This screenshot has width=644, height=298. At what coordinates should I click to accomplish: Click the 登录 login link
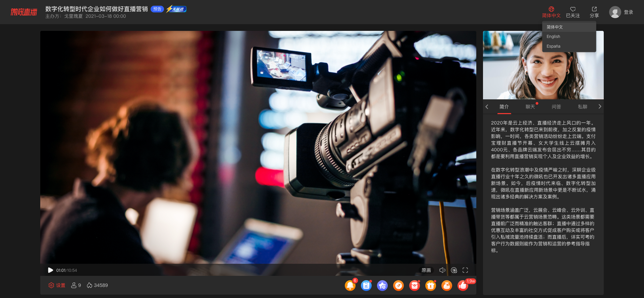pos(628,12)
